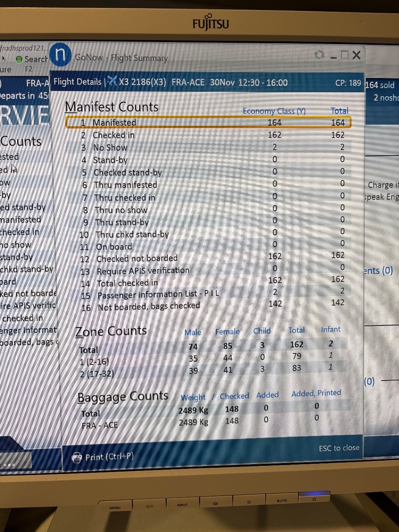The height and width of the screenshot is (532, 399).
Task: Select zone 1 (2-16) row
Action: point(94,362)
